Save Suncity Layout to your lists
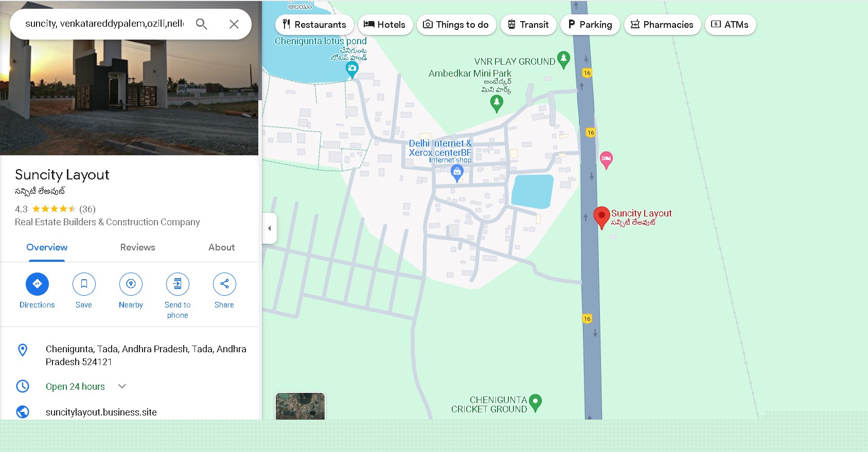This screenshot has width=868, height=452. pos(84,284)
